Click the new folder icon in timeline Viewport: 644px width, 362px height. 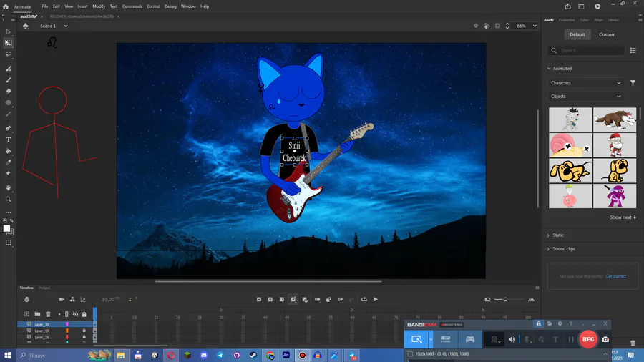(x=37, y=314)
